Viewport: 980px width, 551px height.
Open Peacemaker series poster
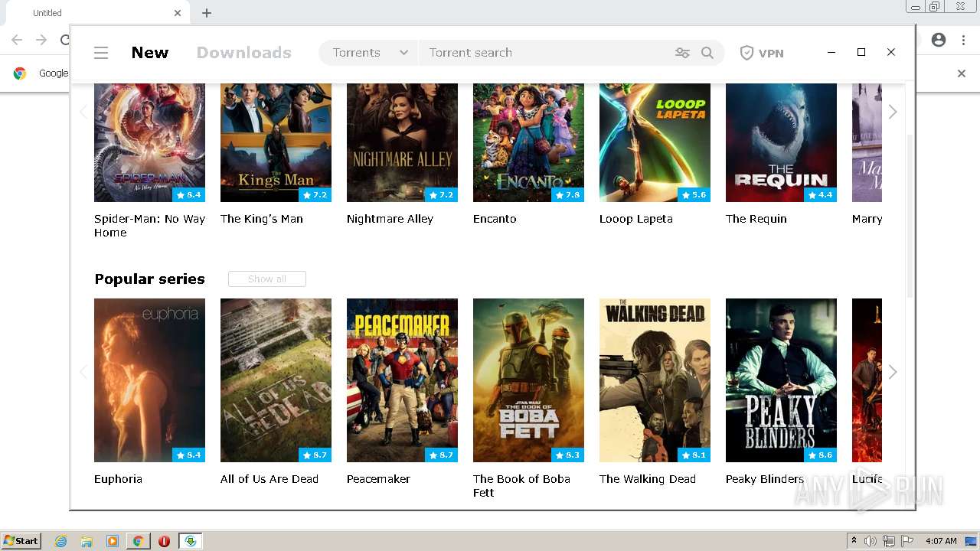(x=402, y=380)
